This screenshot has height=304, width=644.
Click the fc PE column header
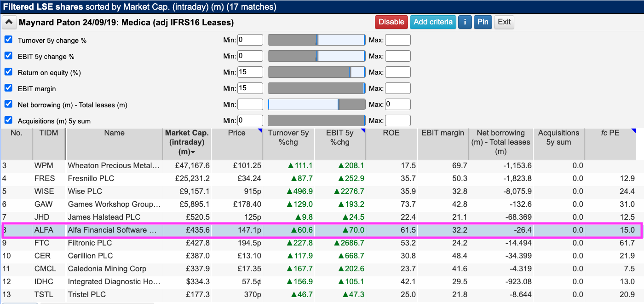(x=610, y=133)
